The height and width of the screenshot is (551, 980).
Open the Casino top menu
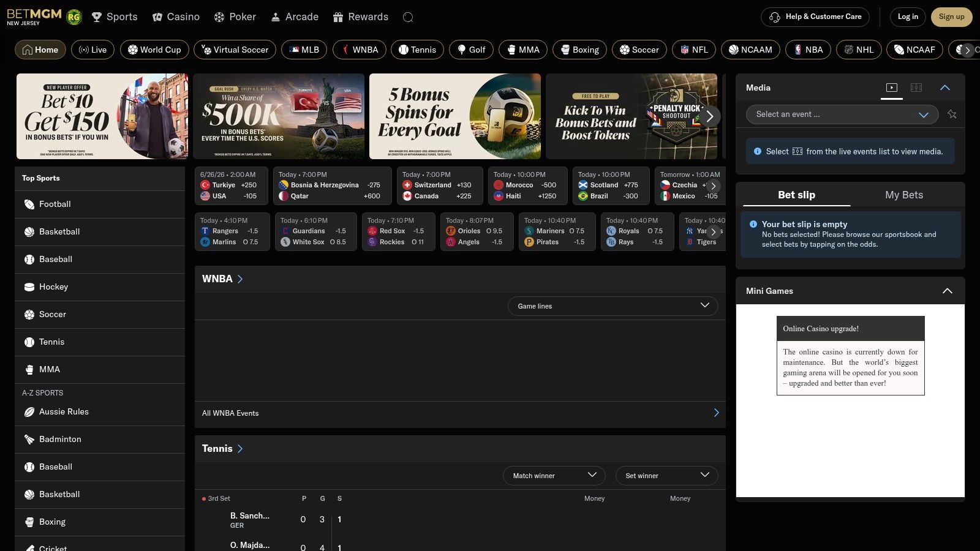[x=176, y=17]
